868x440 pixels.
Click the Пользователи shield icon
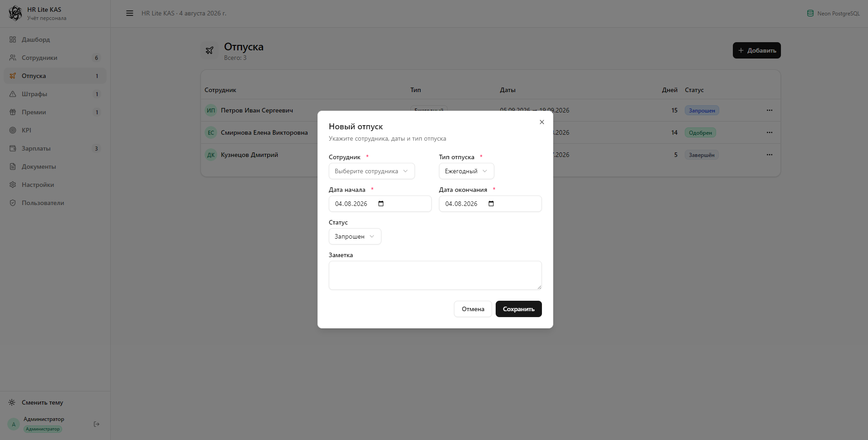[x=13, y=203]
